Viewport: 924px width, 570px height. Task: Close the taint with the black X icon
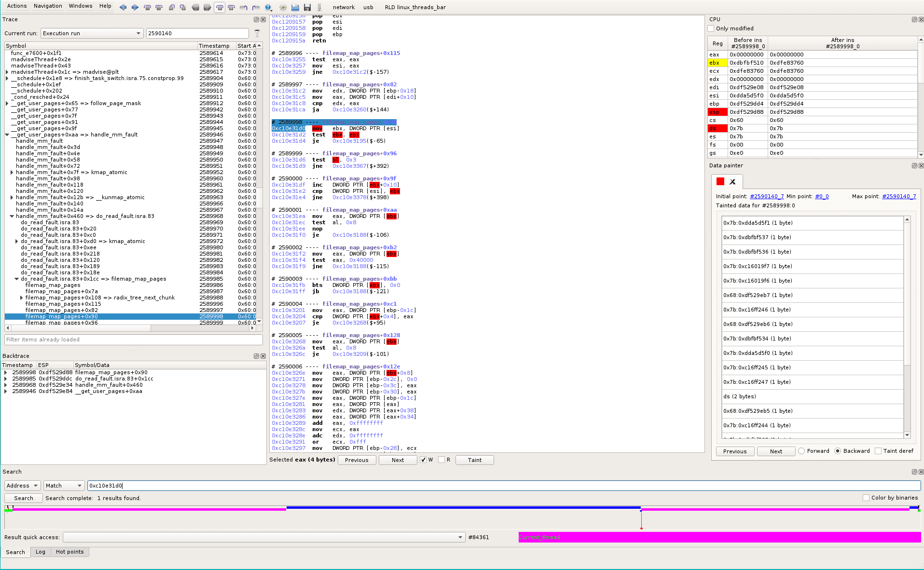click(x=733, y=182)
